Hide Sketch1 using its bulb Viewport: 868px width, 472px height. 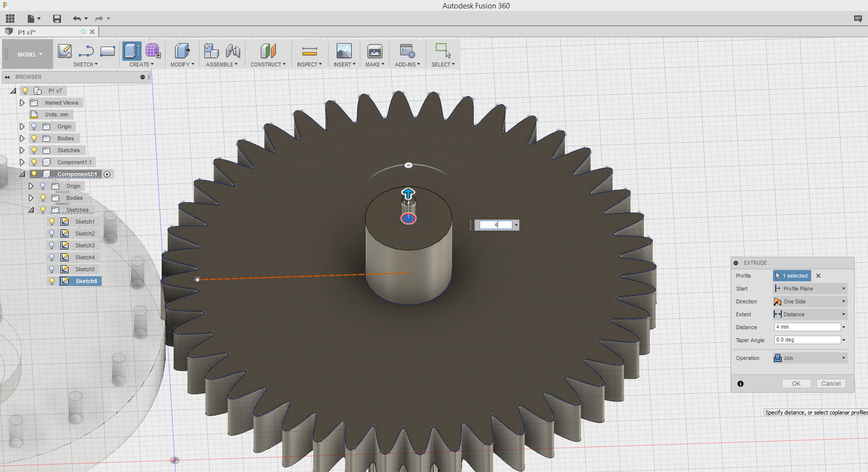point(52,222)
